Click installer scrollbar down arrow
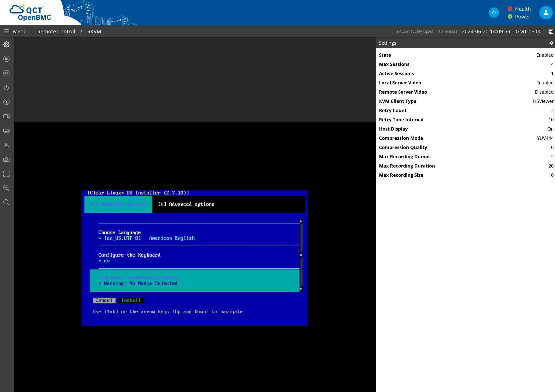The width and height of the screenshot is (555, 392). coord(301,289)
